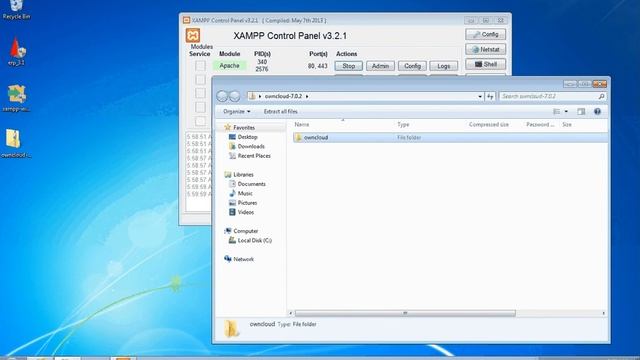Open Apache Config menu
Screen dimensions: 640x360
(x=412, y=66)
